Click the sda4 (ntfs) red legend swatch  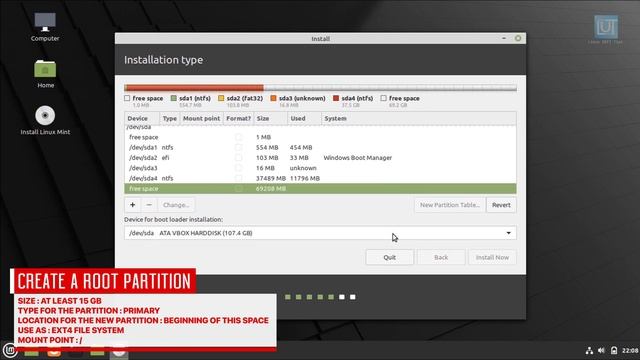point(336,98)
